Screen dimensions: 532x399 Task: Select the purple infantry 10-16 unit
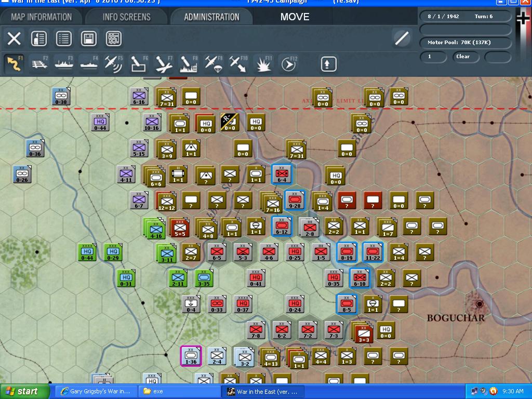point(152,123)
